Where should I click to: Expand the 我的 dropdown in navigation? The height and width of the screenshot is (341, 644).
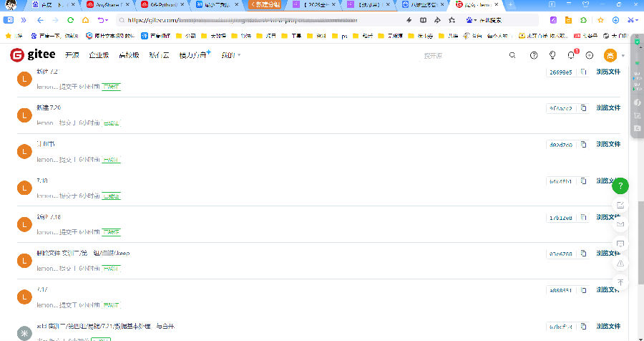pyautogui.click(x=230, y=55)
